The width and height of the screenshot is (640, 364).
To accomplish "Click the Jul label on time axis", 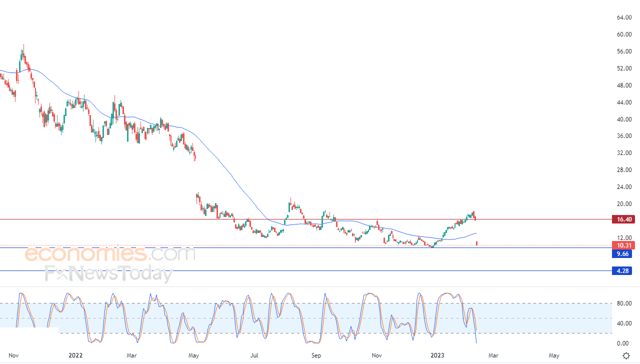I will tap(254, 356).
